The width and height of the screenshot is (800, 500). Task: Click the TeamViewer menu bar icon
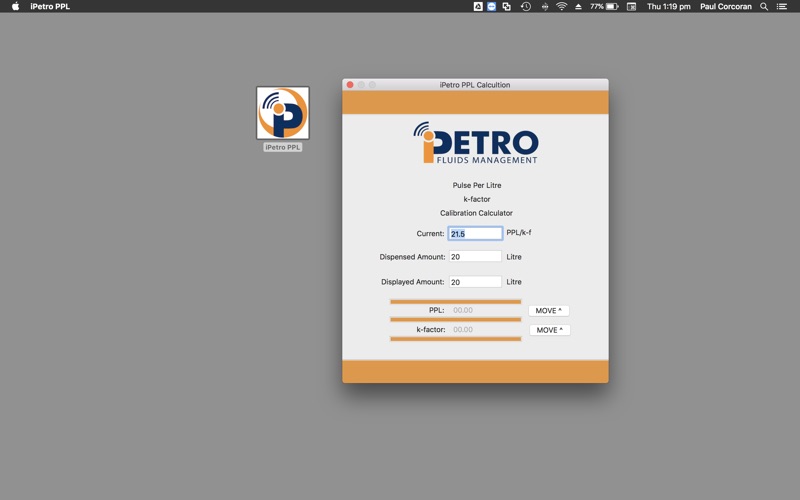click(x=492, y=7)
